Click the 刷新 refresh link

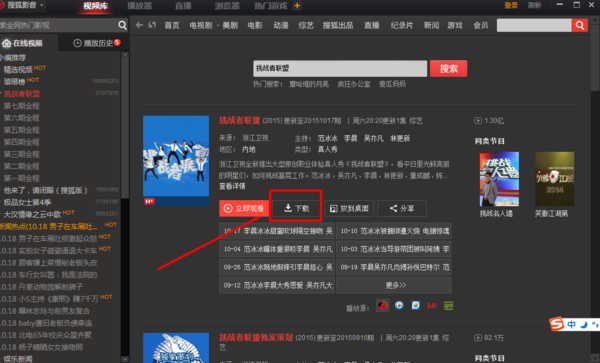(534, 5)
